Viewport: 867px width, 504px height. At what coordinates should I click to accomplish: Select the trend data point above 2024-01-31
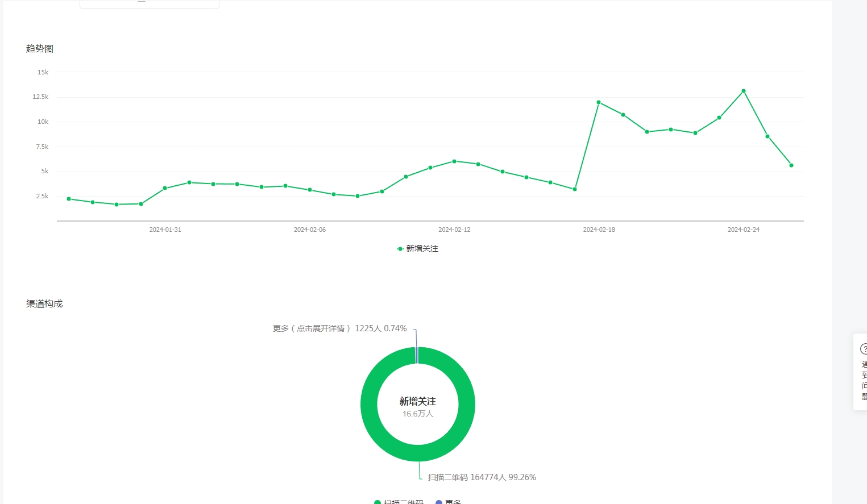click(165, 188)
